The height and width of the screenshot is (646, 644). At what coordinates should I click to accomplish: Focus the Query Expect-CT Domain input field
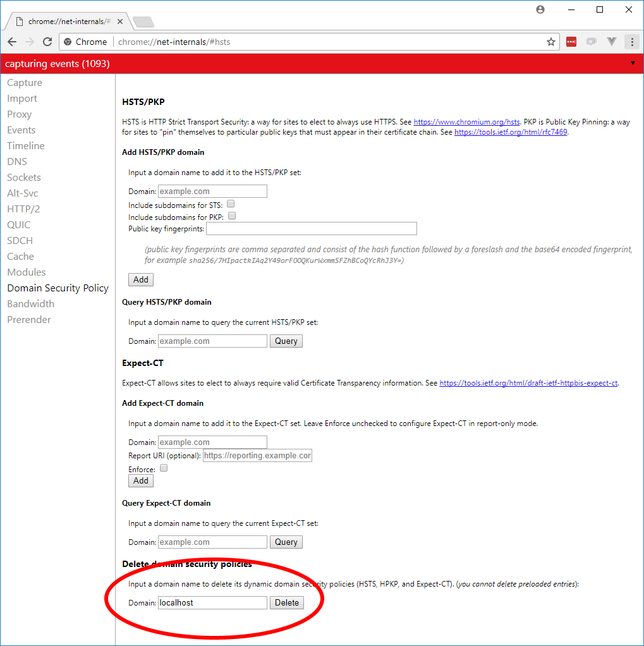pyautogui.click(x=212, y=542)
